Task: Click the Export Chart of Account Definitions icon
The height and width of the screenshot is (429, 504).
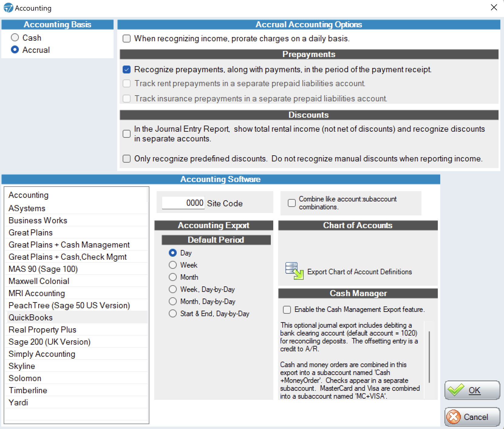Action: pyautogui.click(x=294, y=271)
